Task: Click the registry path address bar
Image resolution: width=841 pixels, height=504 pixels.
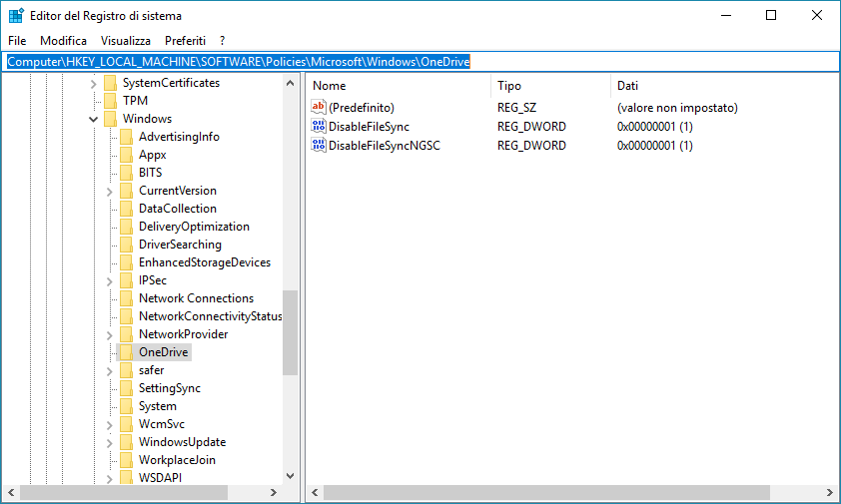Action: 420,62
